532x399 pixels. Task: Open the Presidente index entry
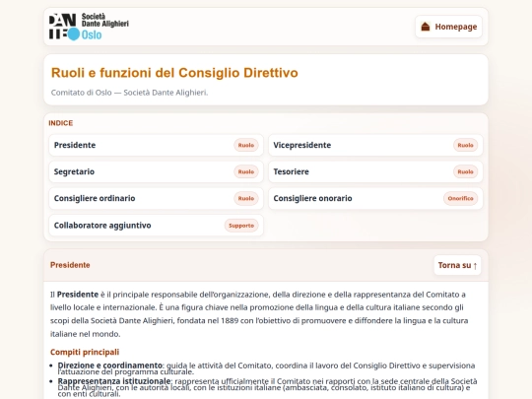pyautogui.click(x=156, y=145)
